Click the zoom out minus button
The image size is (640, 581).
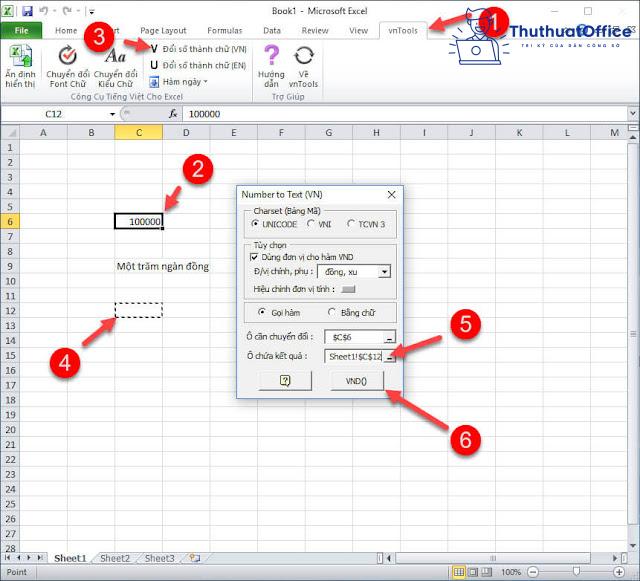point(533,572)
